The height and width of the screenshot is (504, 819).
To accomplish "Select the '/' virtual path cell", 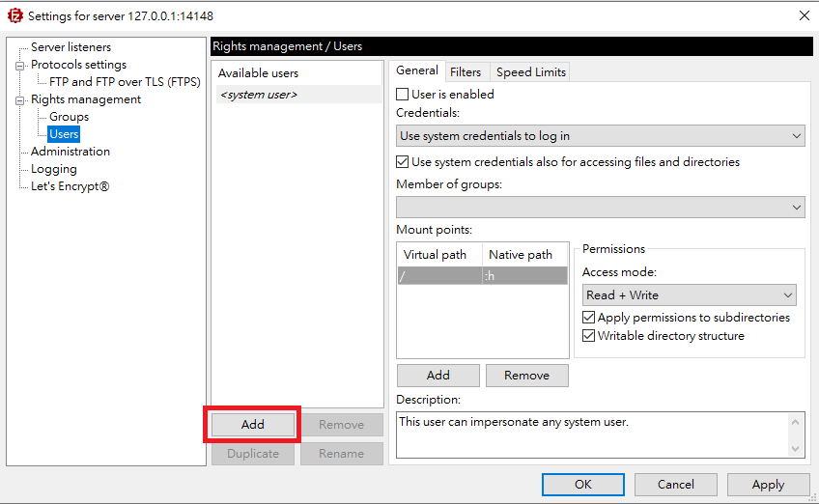I will 439,276.
